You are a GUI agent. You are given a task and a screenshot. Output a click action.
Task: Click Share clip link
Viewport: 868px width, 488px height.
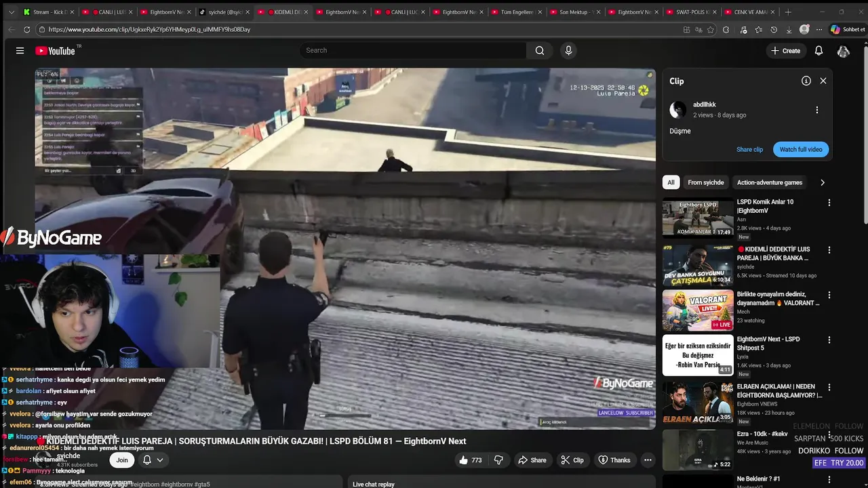click(x=749, y=149)
